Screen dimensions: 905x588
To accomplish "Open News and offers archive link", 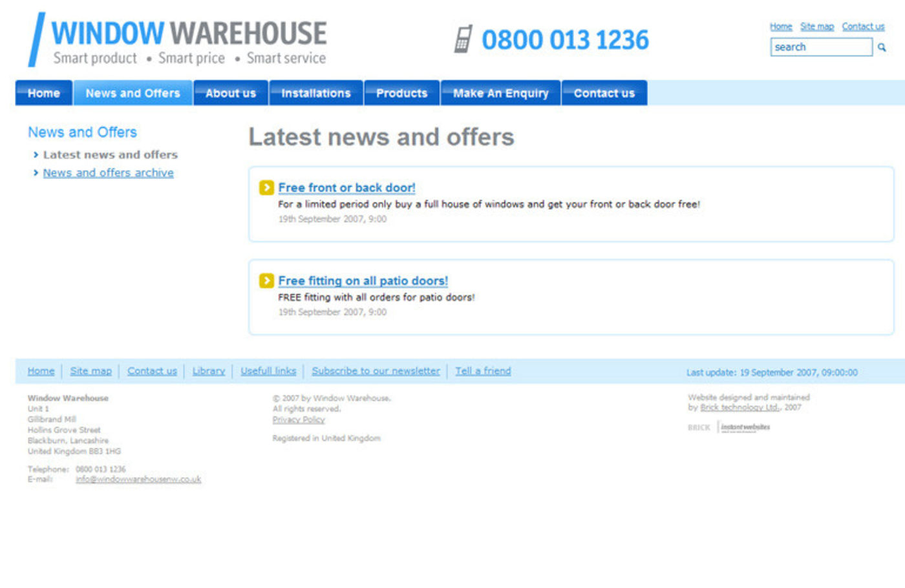I will [108, 173].
